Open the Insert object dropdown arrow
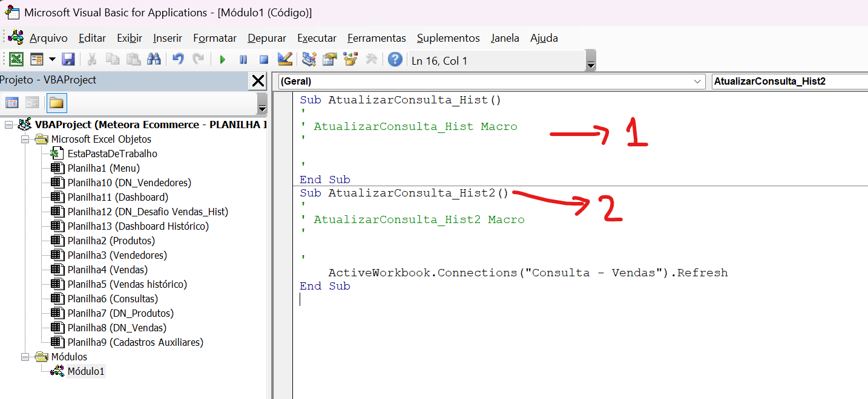The height and width of the screenshot is (399, 868). (52, 60)
